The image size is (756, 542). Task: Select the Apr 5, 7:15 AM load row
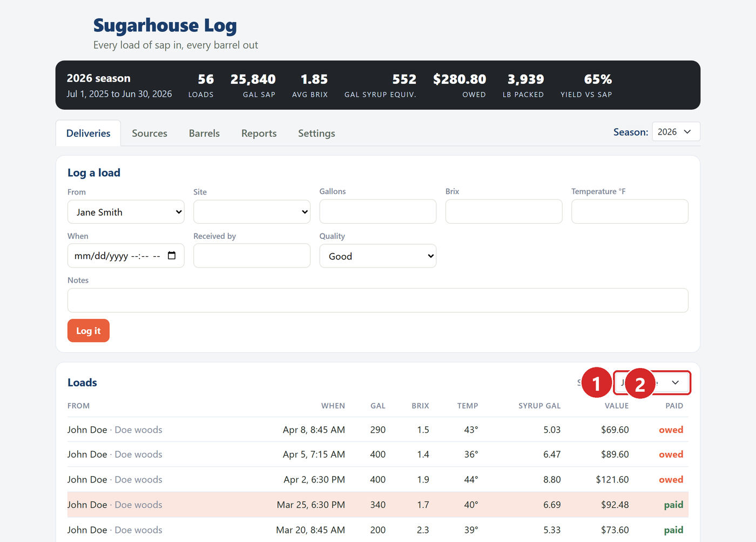point(378,454)
